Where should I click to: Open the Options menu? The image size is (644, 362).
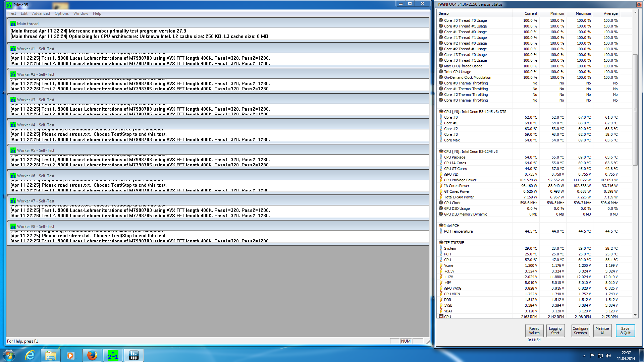pyautogui.click(x=62, y=13)
